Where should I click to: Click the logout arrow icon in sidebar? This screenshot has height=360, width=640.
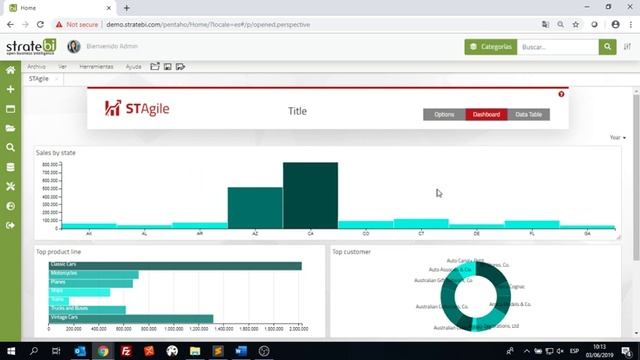coord(10,225)
